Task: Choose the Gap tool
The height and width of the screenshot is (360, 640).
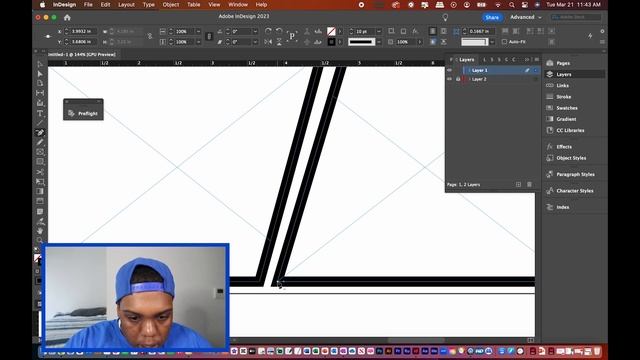Action: (40, 93)
